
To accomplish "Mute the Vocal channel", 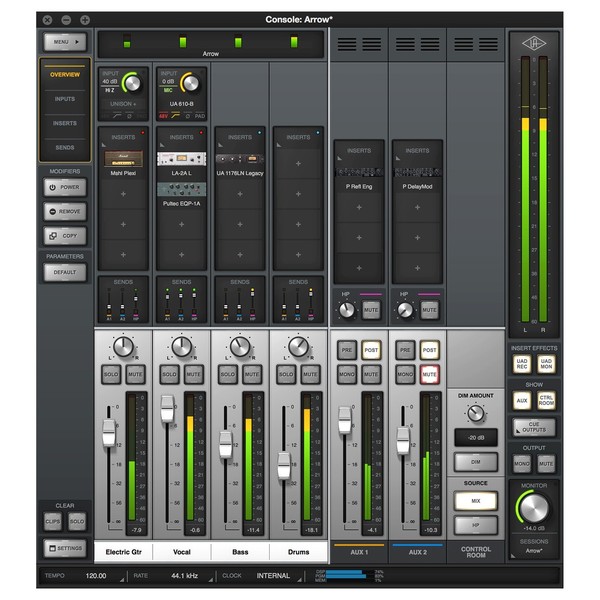I will point(194,374).
